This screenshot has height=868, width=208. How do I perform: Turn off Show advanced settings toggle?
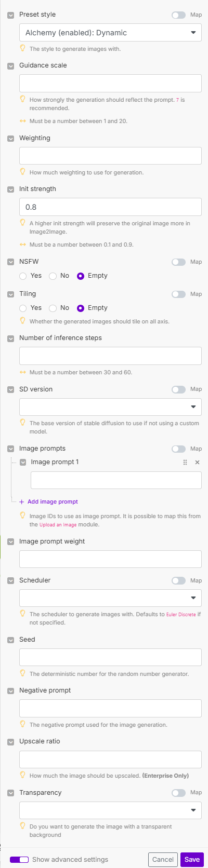click(x=19, y=859)
